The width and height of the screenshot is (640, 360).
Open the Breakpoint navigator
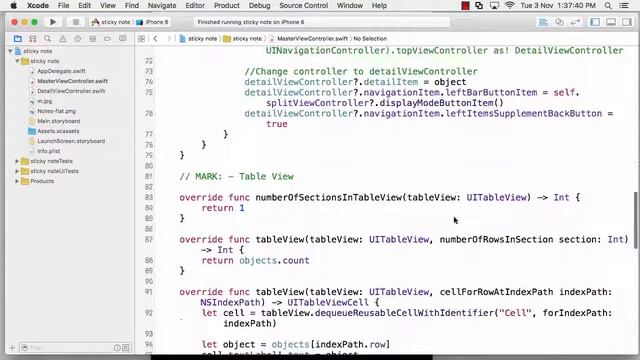click(x=107, y=39)
